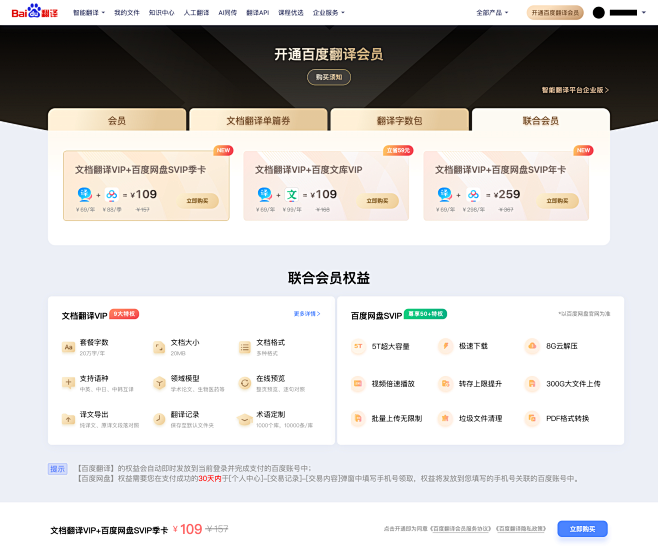Click the 联合会员权益 heading
658x548 pixels.
329,278
